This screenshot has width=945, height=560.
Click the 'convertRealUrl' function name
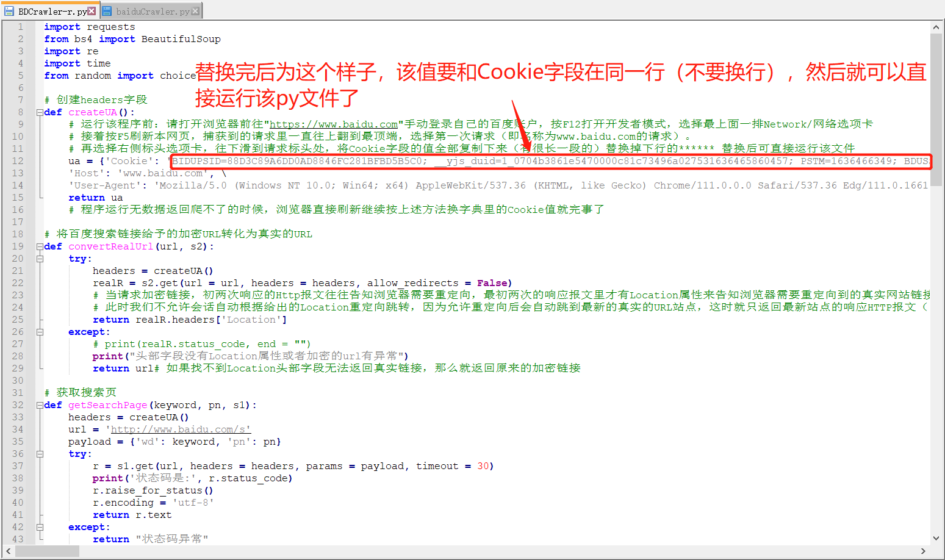point(111,246)
